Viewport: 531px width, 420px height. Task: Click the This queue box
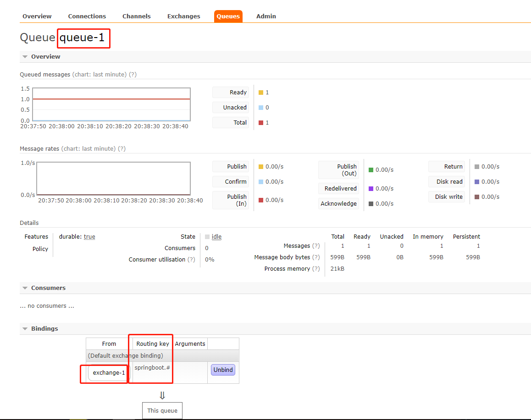pyautogui.click(x=162, y=410)
